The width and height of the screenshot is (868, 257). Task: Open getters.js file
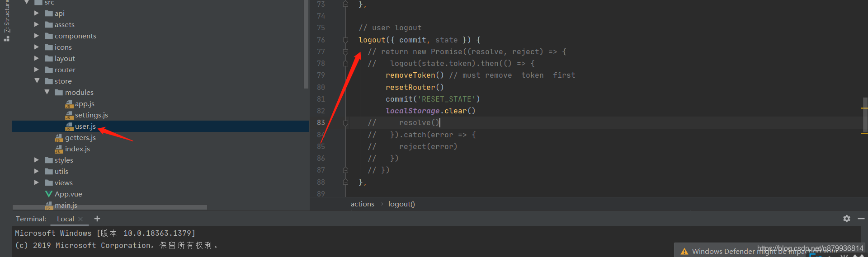[80, 137]
